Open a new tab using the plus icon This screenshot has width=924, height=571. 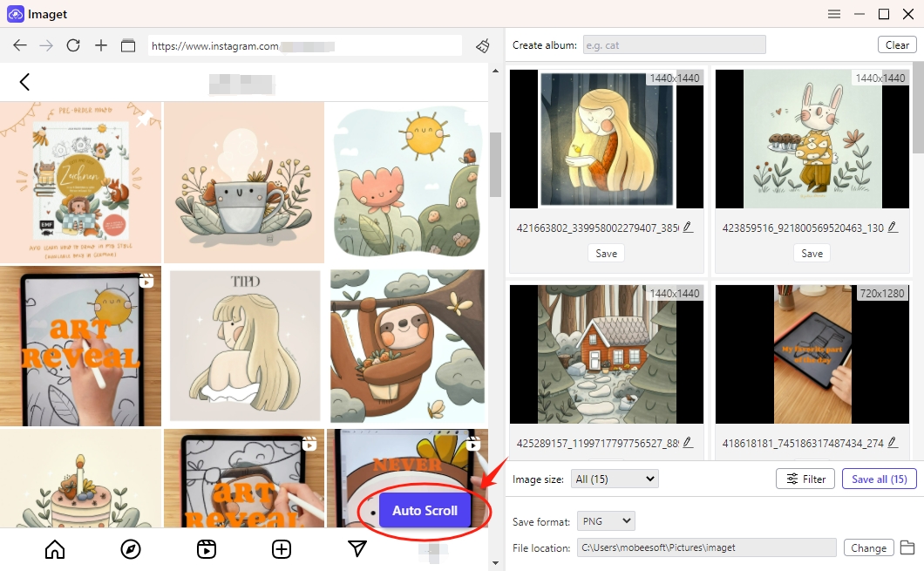point(99,45)
